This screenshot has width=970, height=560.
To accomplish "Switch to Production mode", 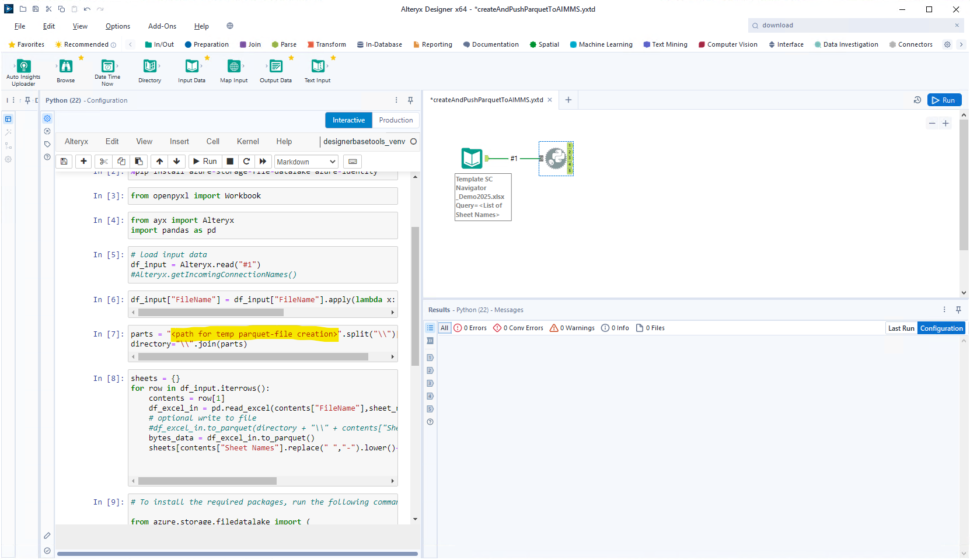I will (x=396, y=120).
